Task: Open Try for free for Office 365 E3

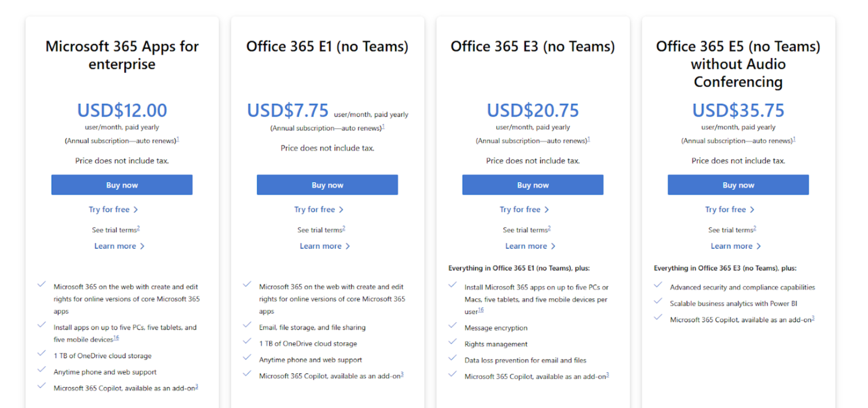Action: 524,209
